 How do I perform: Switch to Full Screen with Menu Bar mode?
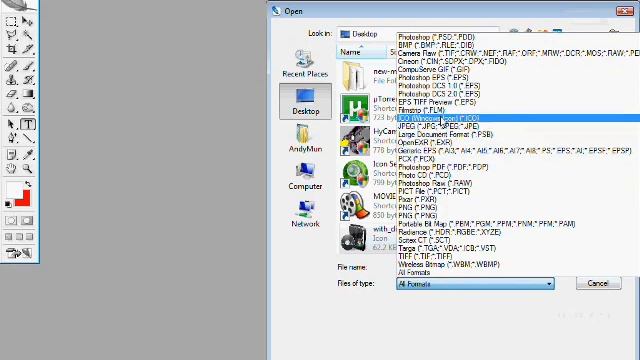(19, 237)
